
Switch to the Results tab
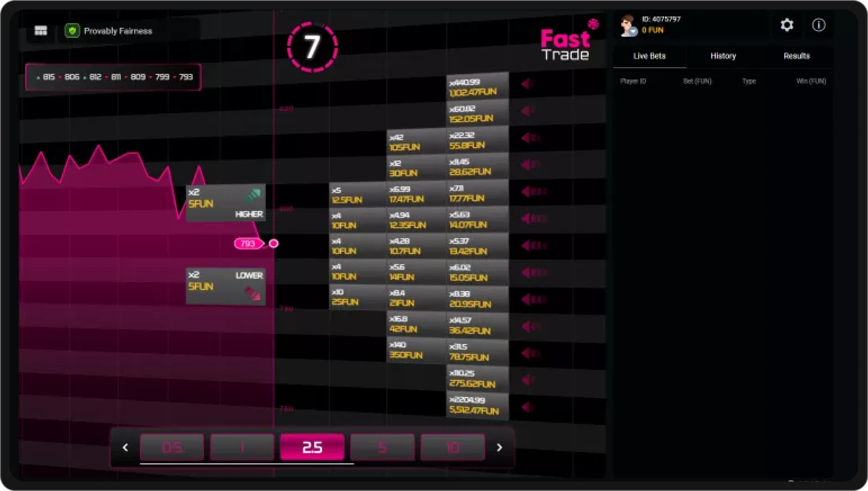pos(797,56)
